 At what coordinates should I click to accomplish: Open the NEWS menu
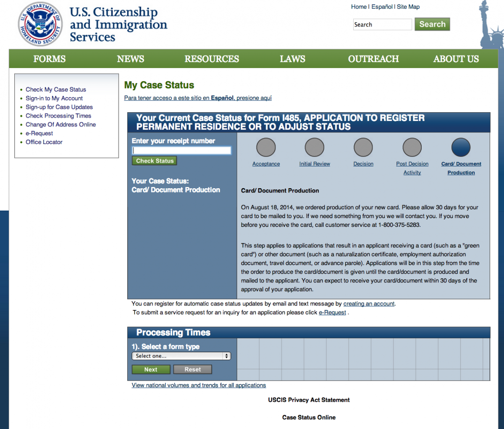click(x=131, y=59)
